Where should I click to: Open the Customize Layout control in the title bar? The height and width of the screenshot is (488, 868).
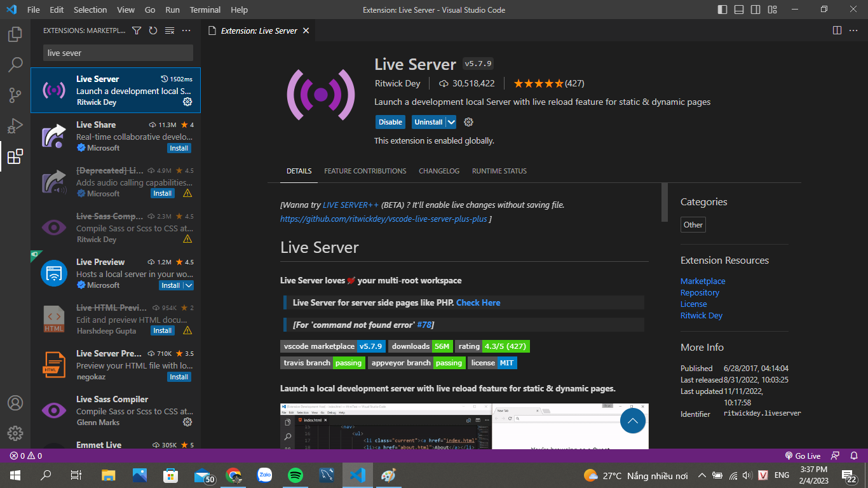(x=772, y=10)
